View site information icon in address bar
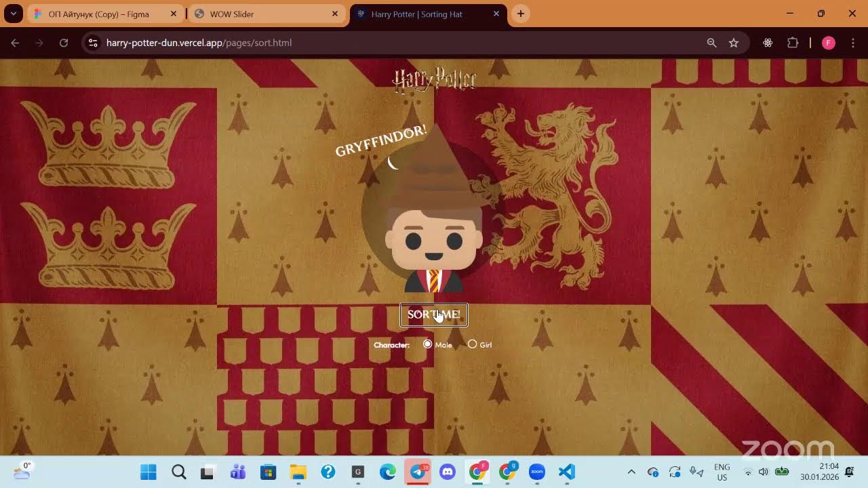This screenshot has width=868, height=488. click(x=94, y=43)
